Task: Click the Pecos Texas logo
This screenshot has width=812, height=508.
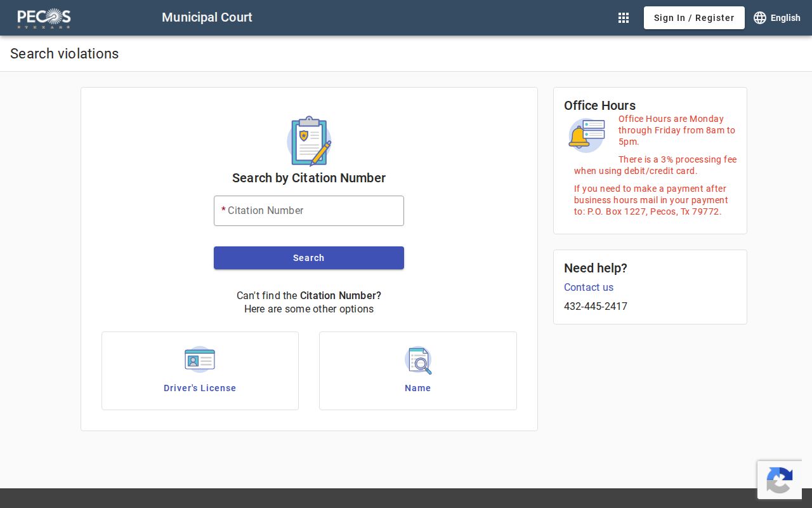Action: click(44, 18)
